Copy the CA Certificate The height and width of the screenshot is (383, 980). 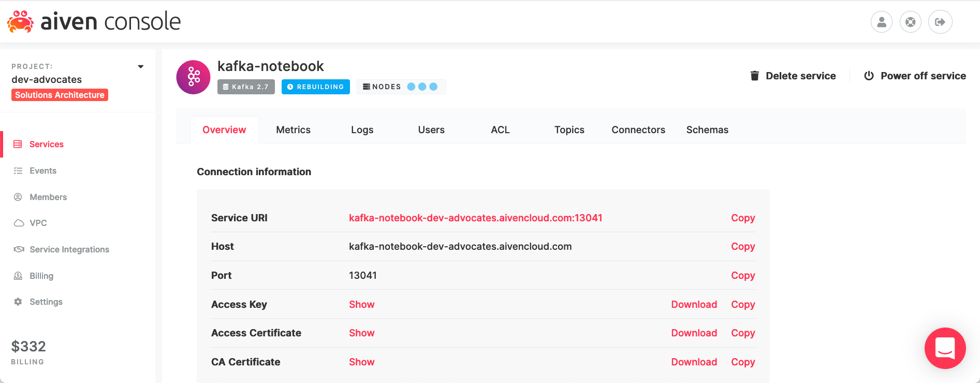(743, 362)
